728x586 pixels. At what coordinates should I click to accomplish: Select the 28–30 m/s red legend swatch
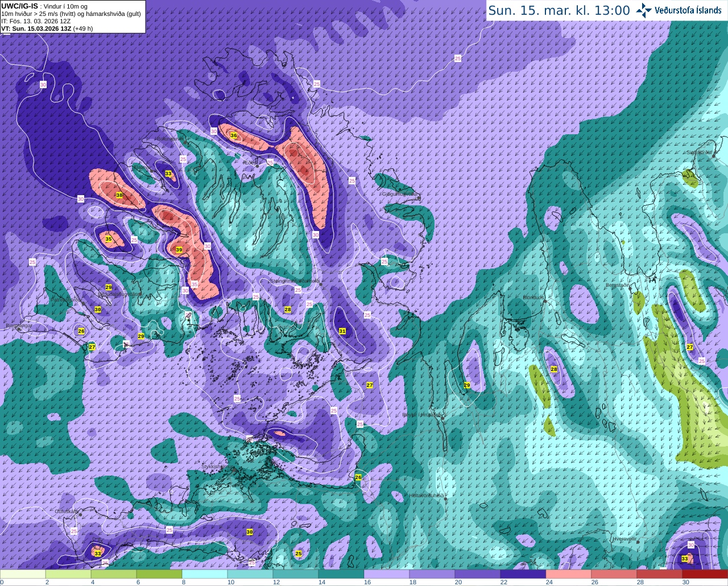(660, 575)
